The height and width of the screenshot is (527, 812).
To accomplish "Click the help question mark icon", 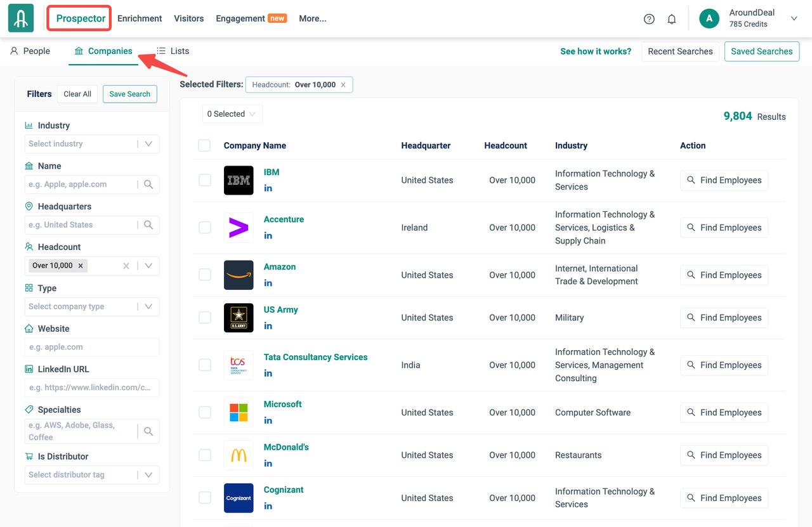I will tap(649, 19).
